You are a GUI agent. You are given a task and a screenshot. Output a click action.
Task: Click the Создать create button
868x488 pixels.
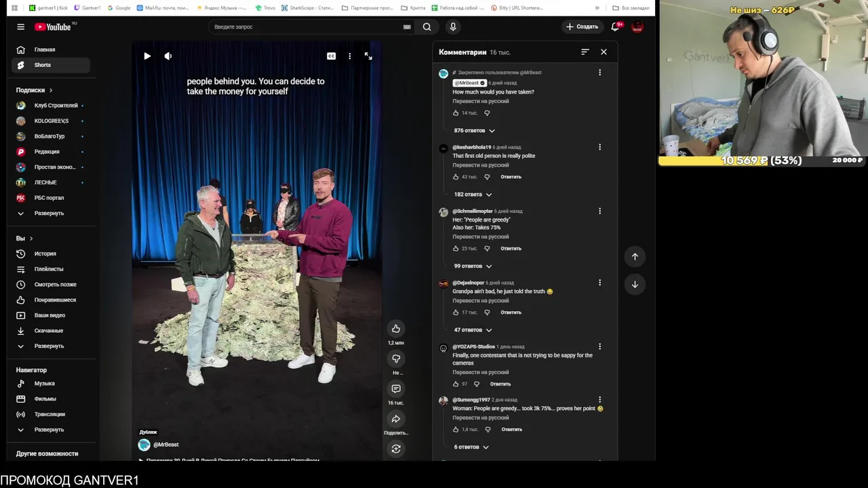[x=582, y=27]
